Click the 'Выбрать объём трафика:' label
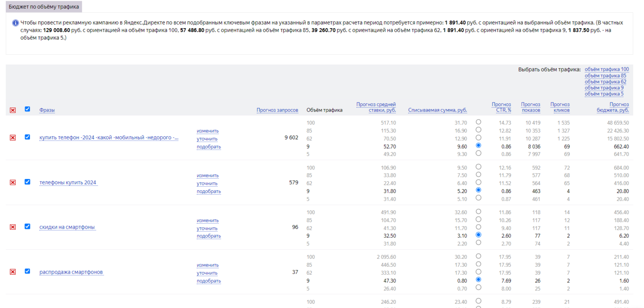 549,70
